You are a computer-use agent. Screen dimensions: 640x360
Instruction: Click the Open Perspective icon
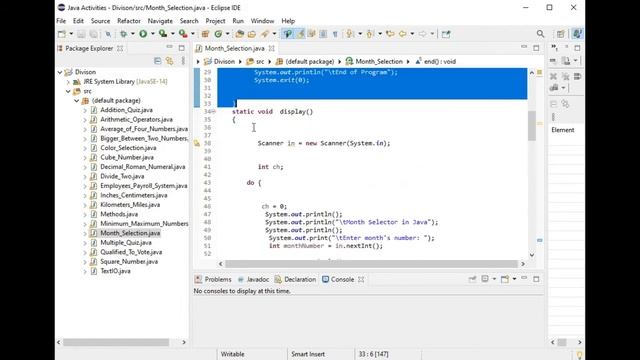coord(560,34)
